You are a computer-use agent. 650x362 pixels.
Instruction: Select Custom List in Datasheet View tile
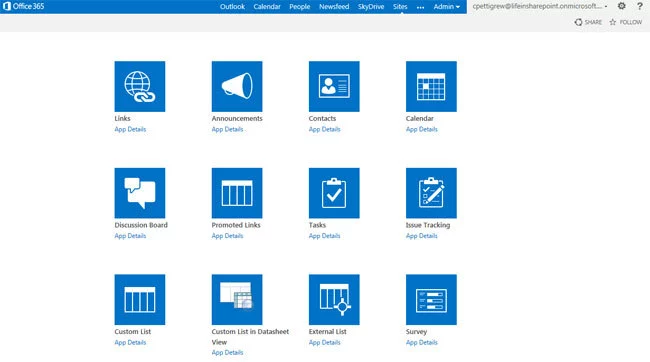237,299
